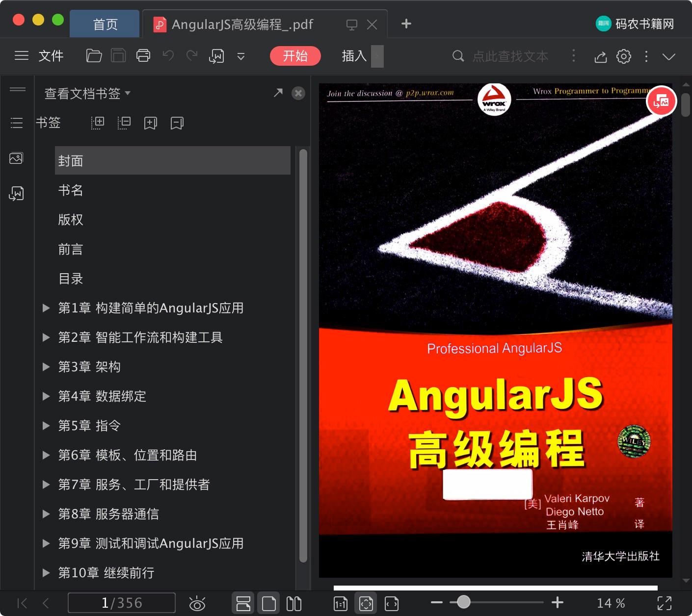Print the document with the printer icon
The width and height of the screenshot is (692, 616).
143,56
